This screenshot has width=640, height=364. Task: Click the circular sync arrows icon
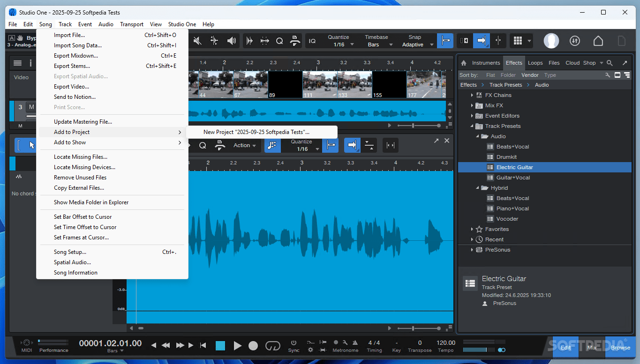(575, 41)
